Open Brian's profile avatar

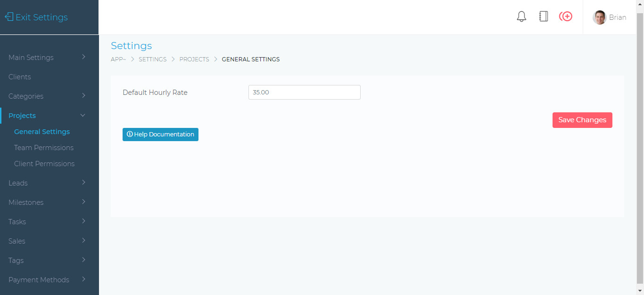click(599, 17)
